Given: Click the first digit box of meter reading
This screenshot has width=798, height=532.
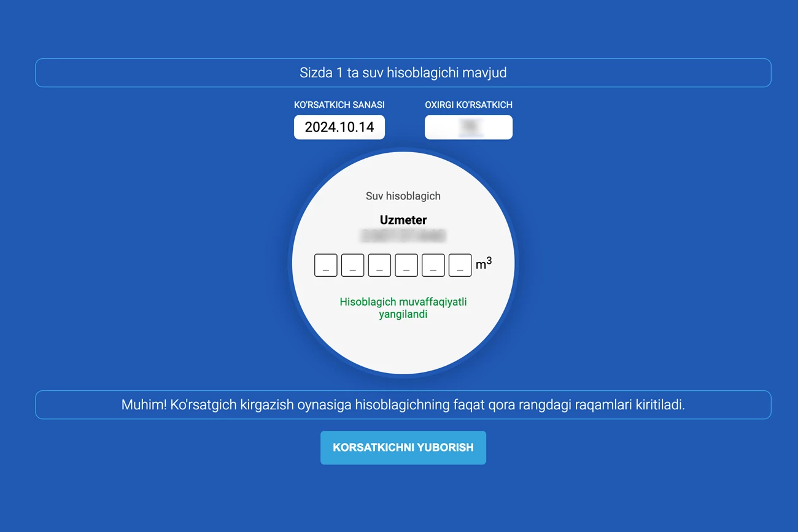Looking at the screenshot, I should pyautogui.click(x=326, y=265).
